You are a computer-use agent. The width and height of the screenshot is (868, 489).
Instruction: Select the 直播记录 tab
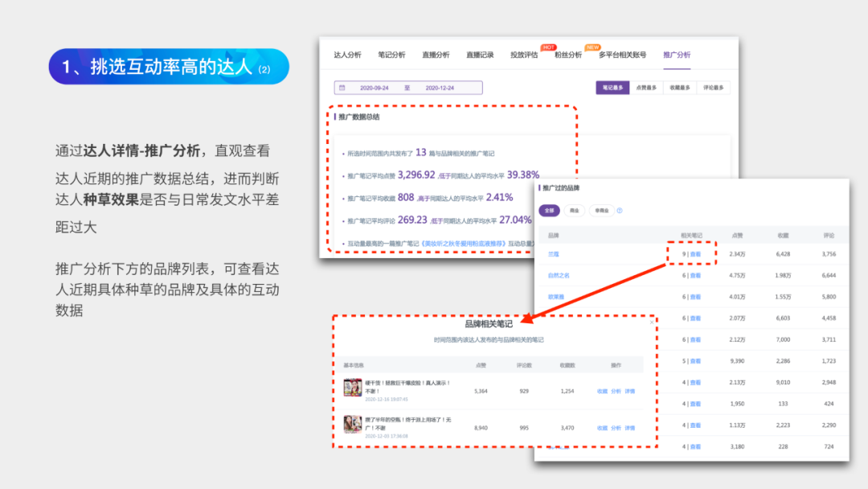point(480,55)
